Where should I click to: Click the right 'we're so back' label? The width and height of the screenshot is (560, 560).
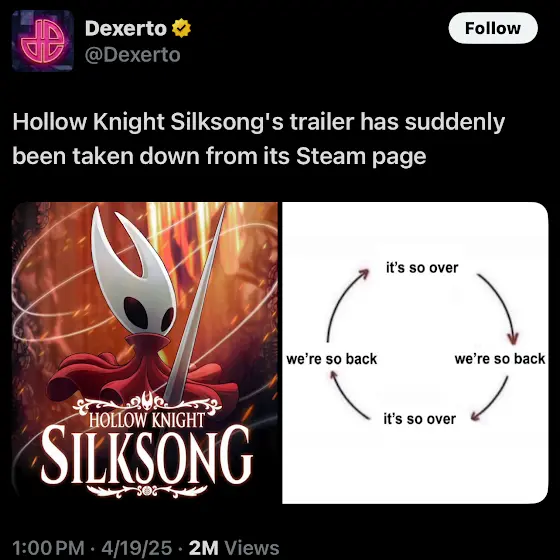(500, 359)
